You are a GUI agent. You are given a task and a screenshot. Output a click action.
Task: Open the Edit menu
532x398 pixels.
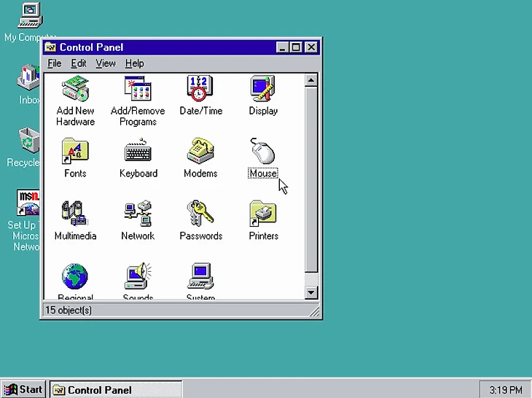pos(78,63)
